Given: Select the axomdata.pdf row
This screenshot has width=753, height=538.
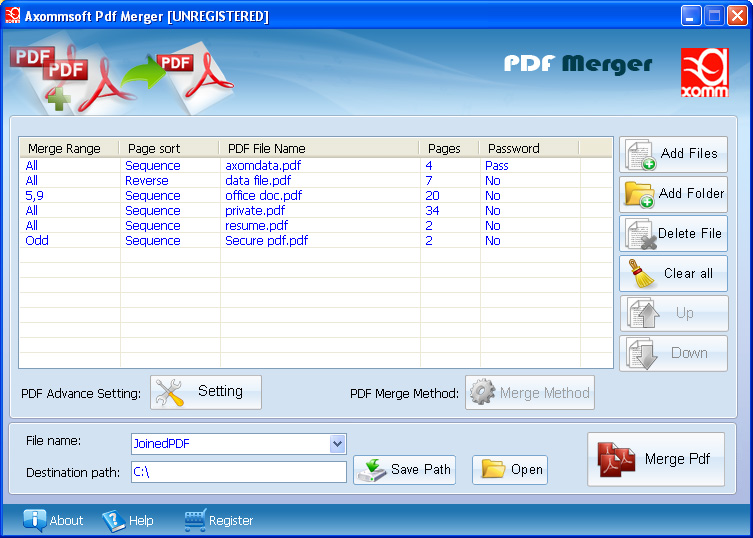Looking at the screenshot, I should coord(316,166).
